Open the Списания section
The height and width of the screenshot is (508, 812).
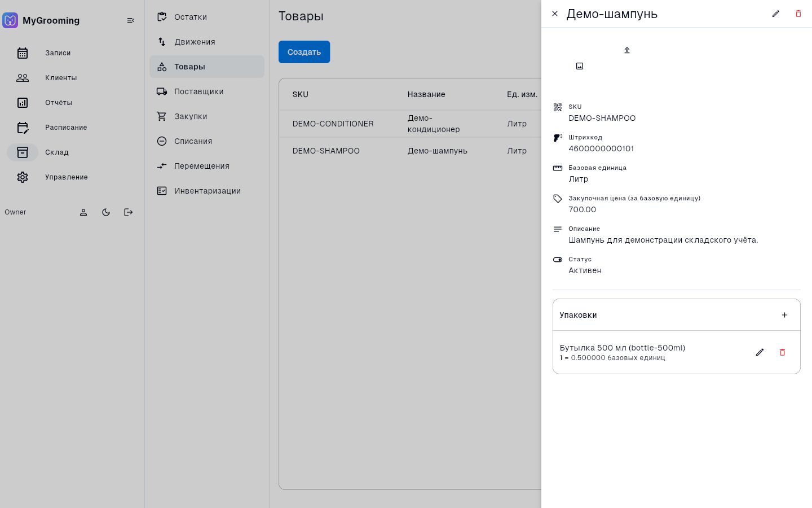click(207, 141)
